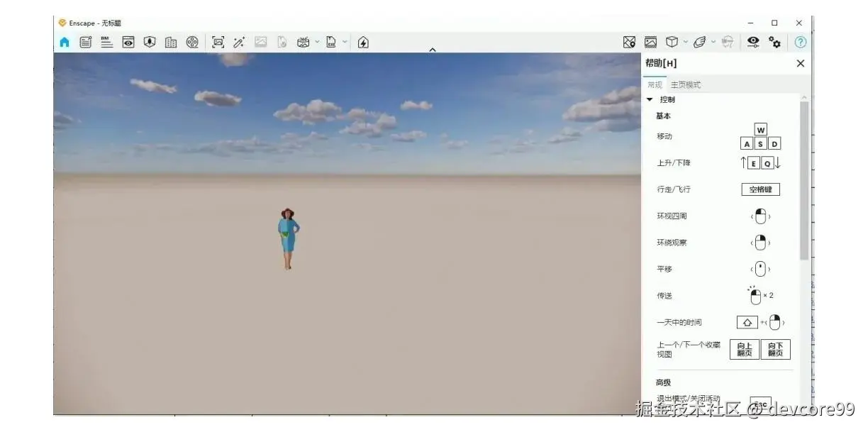Maximize the Enscape window
Image resolution: width=868 pixels, height=432 pixels.
tap(774, 23)
